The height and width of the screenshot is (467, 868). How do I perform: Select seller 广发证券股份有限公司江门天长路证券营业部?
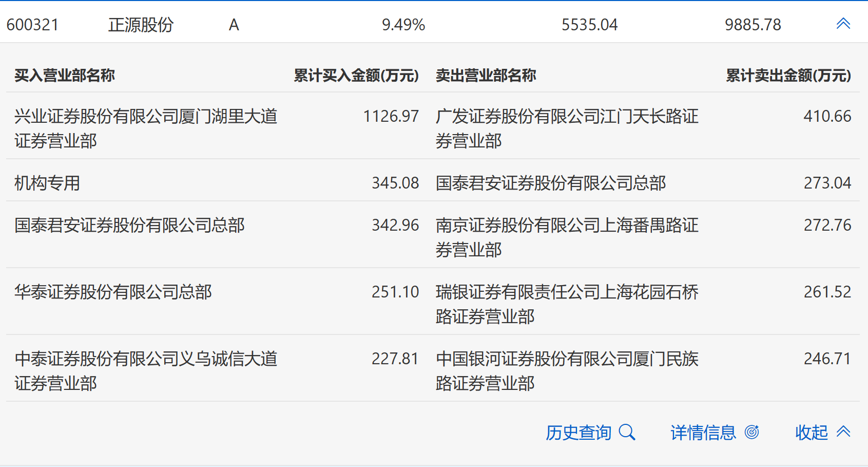point(567,128)
